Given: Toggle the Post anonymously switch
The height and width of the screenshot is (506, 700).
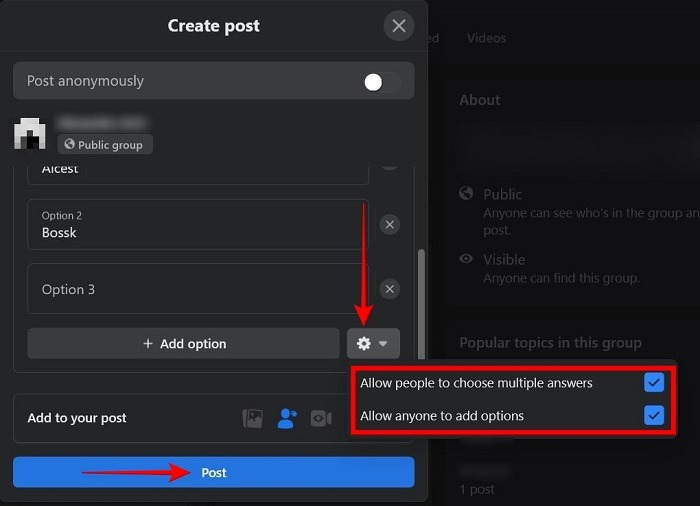Looking at the screenshot, I should click(381, 82).
